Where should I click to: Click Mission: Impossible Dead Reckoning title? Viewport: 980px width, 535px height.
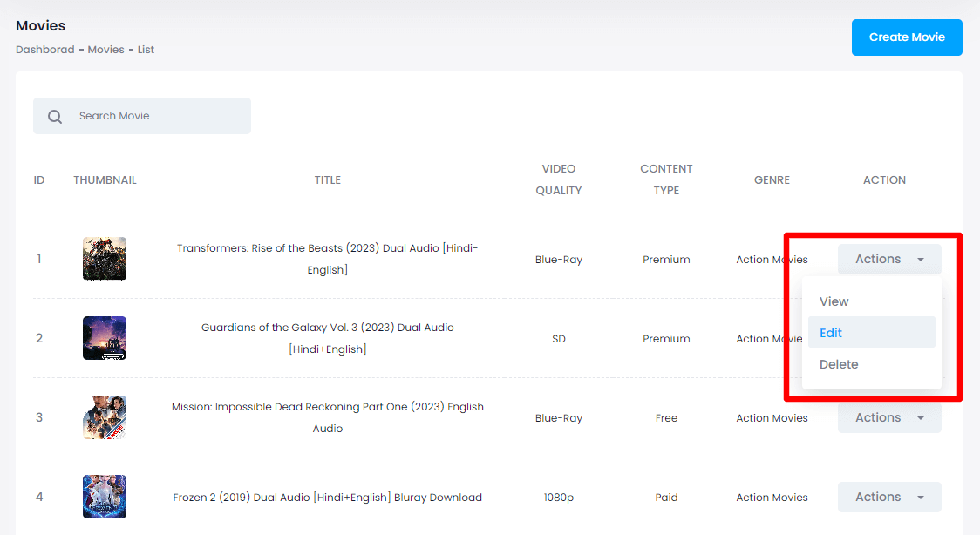pos(328,417)
